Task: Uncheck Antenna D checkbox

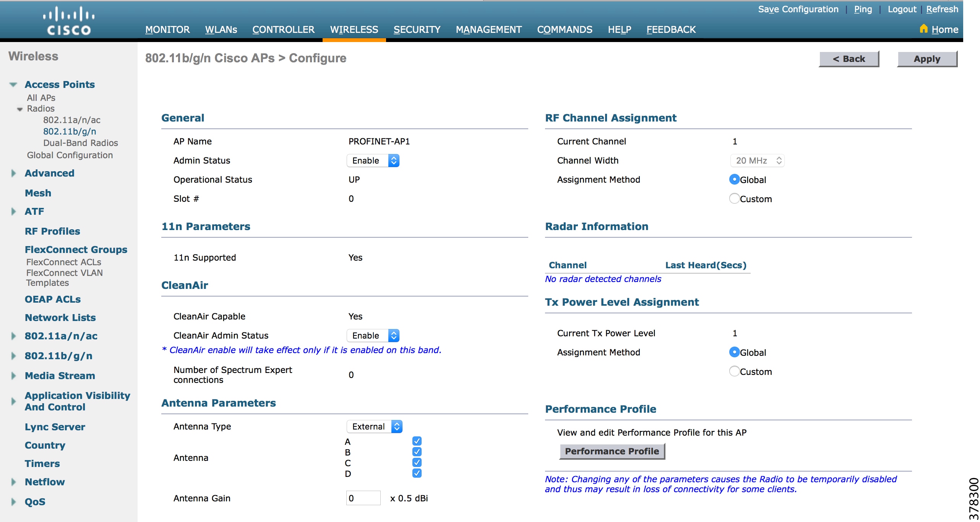Action: point(417,473)
